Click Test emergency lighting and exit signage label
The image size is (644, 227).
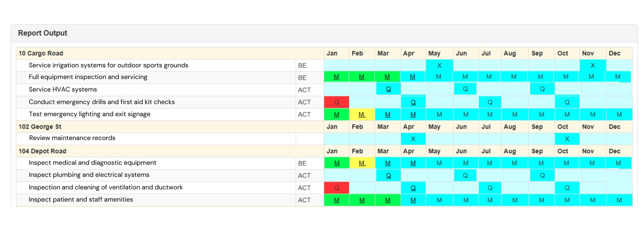coord(89,114)
